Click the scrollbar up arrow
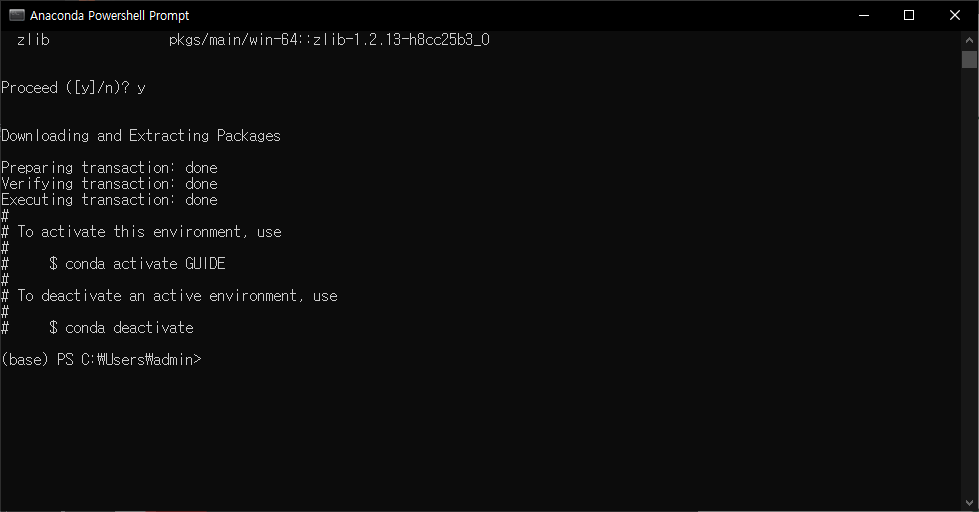 point(969,39)
